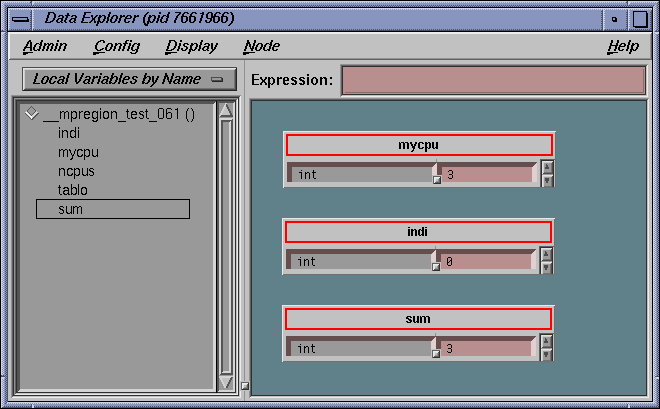Click the indi node scroll down arrow
This screenshot has height=409, width=660.
546,267
